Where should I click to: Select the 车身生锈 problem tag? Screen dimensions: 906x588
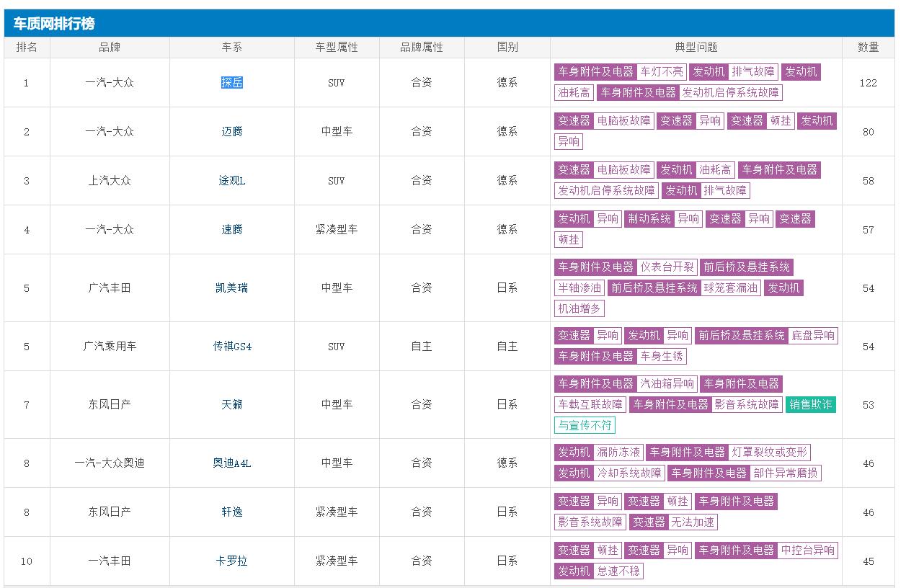point(662,357)
